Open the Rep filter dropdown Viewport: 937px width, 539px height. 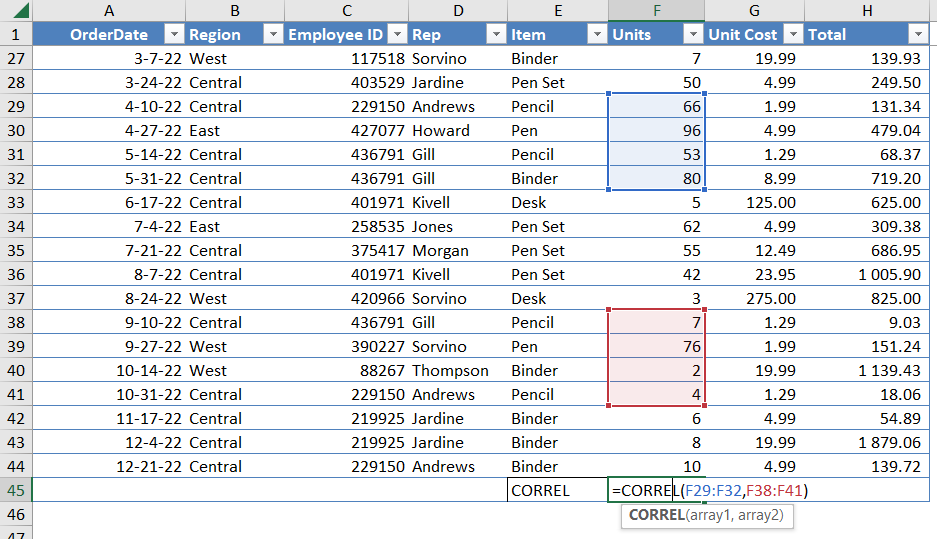pyautogui.click(x=496, y=35)
